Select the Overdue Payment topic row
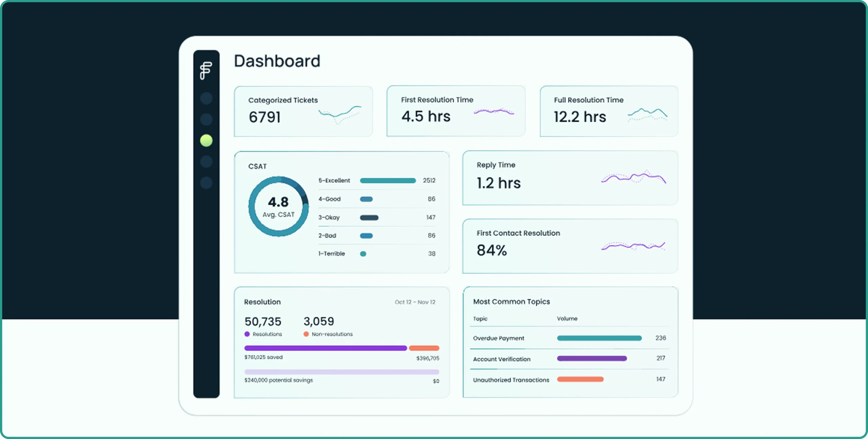 (570, 338)
